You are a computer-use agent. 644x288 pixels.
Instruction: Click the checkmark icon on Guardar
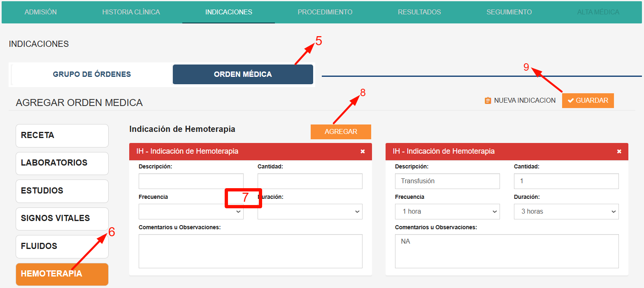(x=571, y=101)
